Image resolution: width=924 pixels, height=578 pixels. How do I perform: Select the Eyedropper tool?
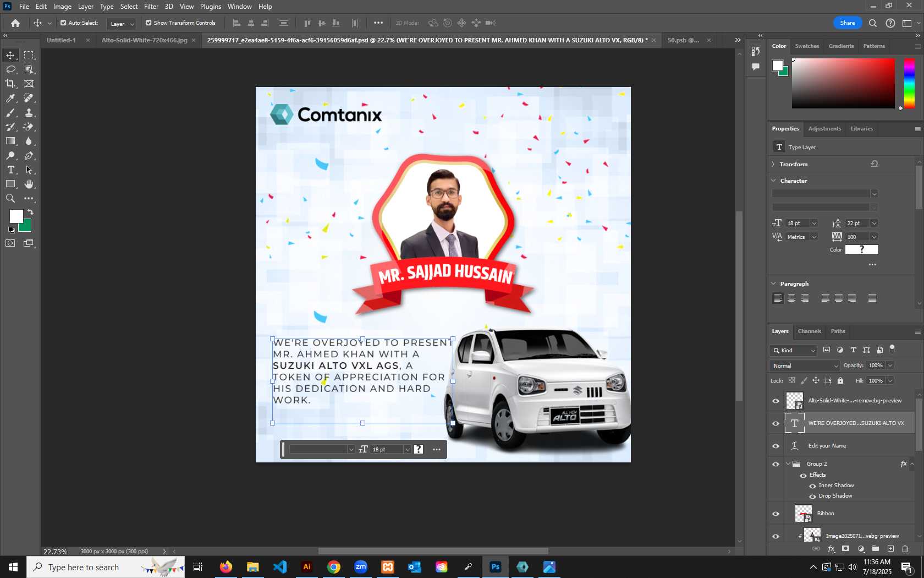(x=10, y=98)
